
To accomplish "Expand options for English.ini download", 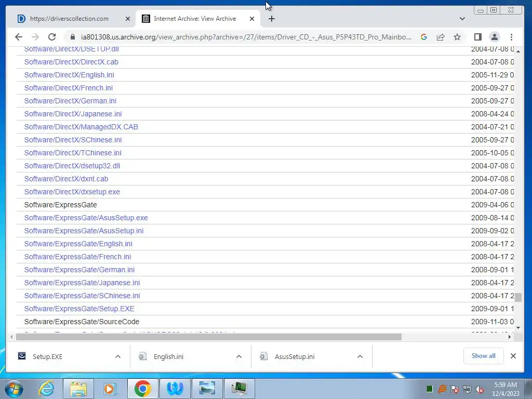I will coord(239,356).
